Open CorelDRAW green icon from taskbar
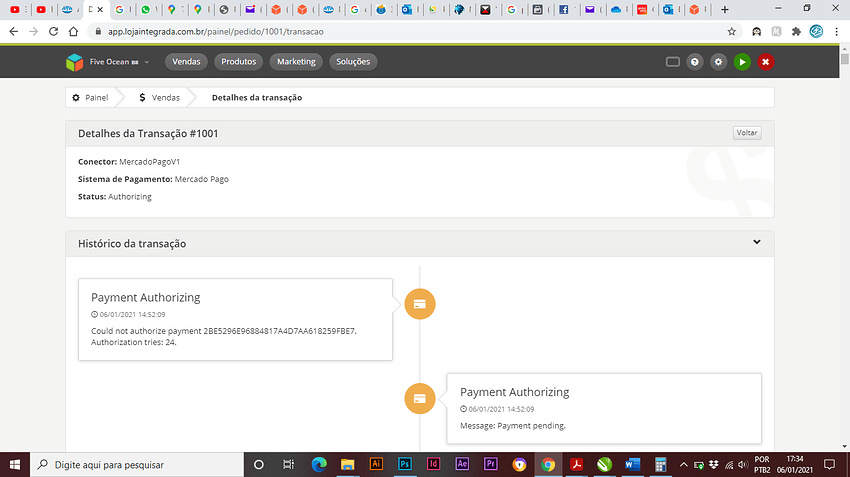Image resolution: width=850 pixels, height=477 pixels. [x=604, y=465]
